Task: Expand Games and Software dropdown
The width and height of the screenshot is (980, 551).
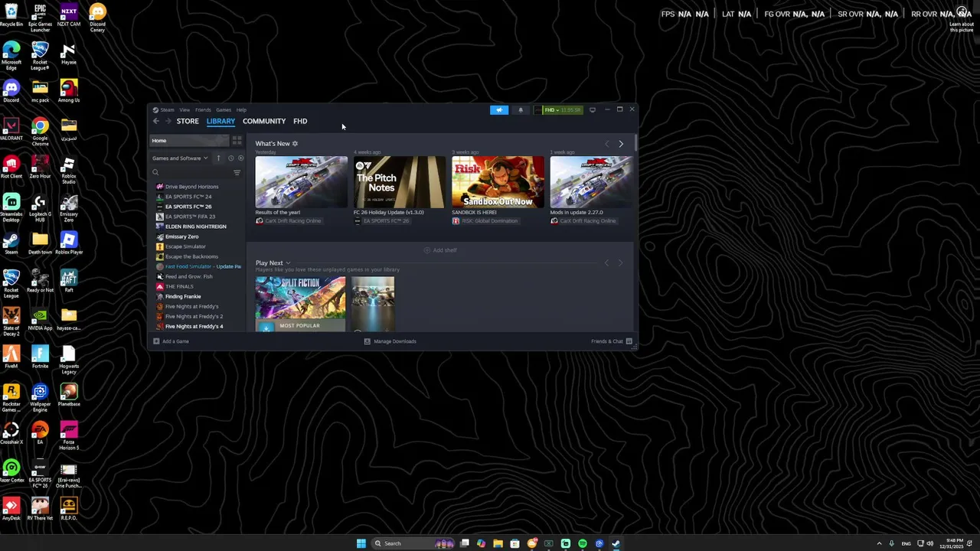Action: coord(180,158)
